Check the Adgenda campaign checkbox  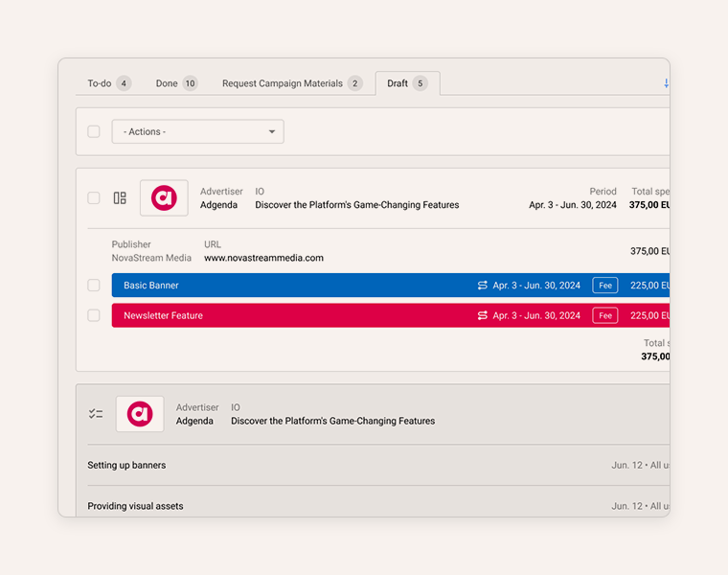94,198
